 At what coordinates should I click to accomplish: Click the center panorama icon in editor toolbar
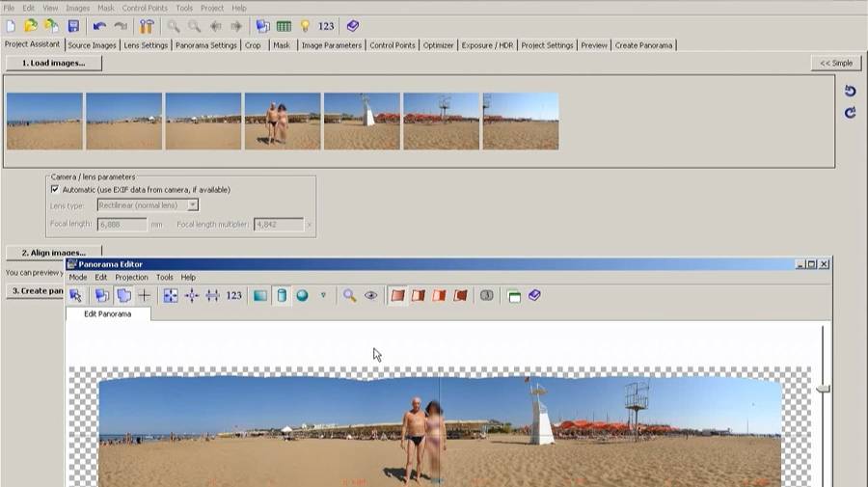coord(192,295)
